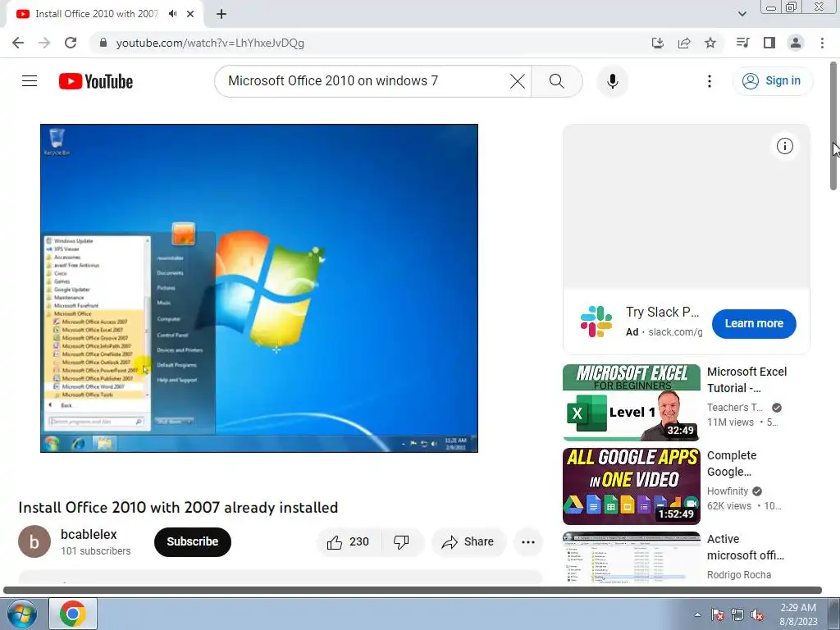This screenshot has width=840, height=630.
Task: Click the Share button
Action: click(x=468, y=542)
